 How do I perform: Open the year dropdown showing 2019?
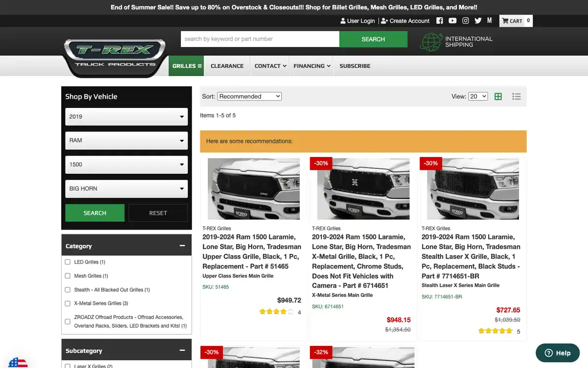126,117
